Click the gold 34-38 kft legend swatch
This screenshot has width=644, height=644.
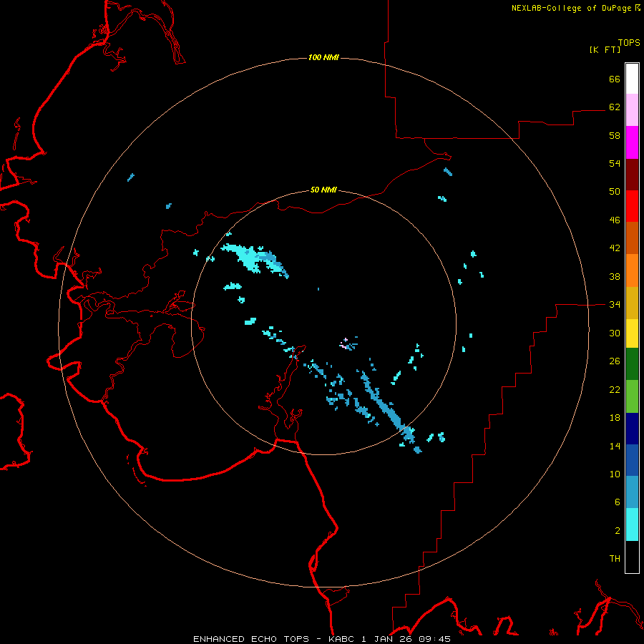pyautogui.click(x=632, y=303)
